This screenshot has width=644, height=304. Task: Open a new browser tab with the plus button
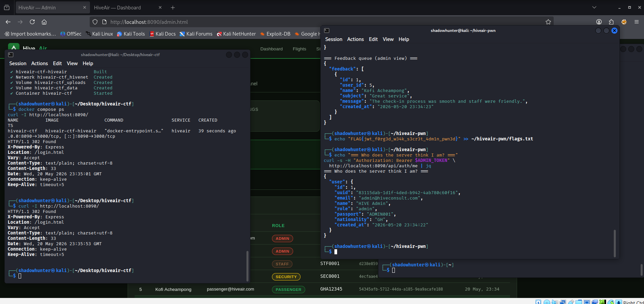pyautogui.click(x=173, y=7)
